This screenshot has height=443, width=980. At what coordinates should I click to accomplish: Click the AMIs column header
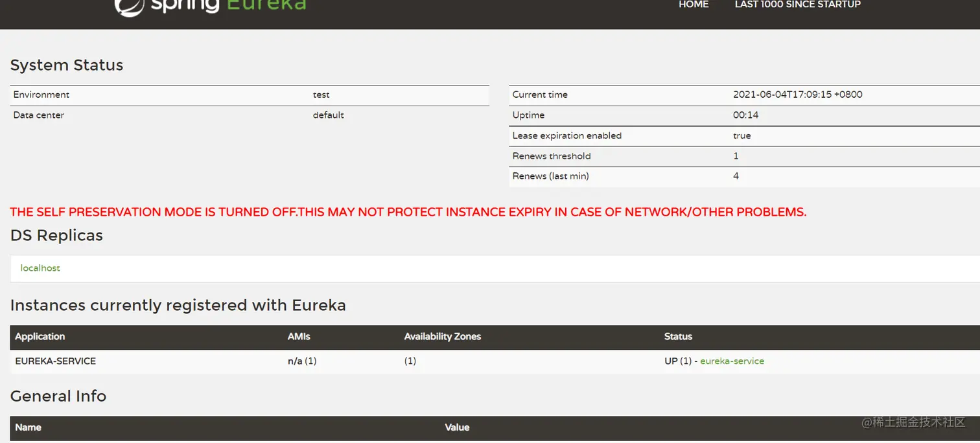coord(299,337)
